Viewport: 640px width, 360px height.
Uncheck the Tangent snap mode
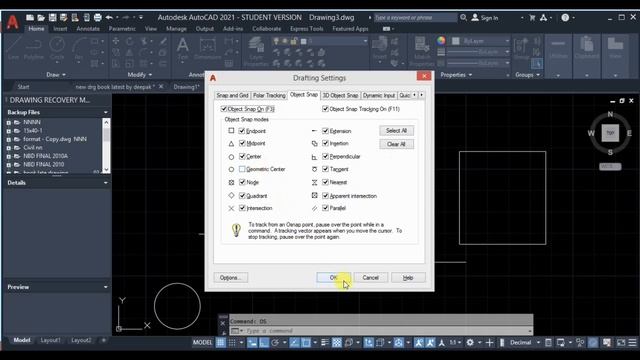coord(325,169)
